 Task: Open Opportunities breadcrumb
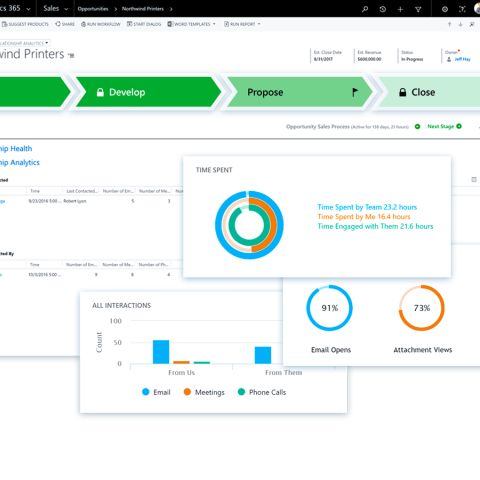(x=93, y=9)
